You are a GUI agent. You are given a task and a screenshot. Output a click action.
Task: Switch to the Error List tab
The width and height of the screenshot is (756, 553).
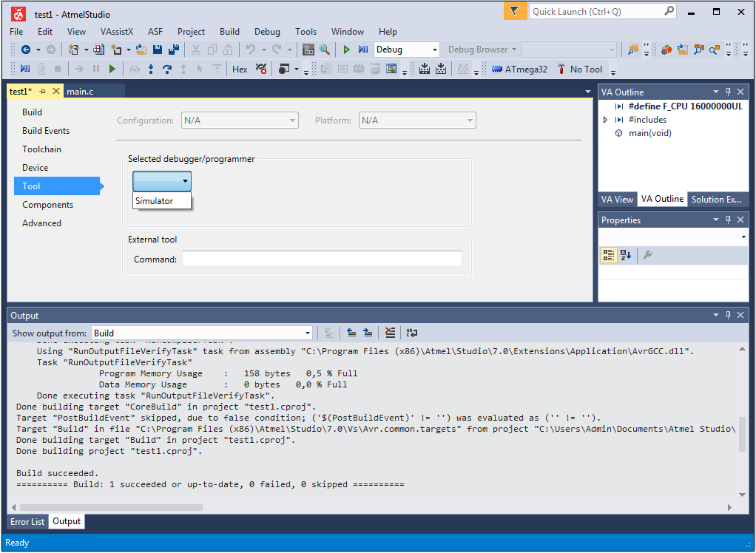[27, 522]
